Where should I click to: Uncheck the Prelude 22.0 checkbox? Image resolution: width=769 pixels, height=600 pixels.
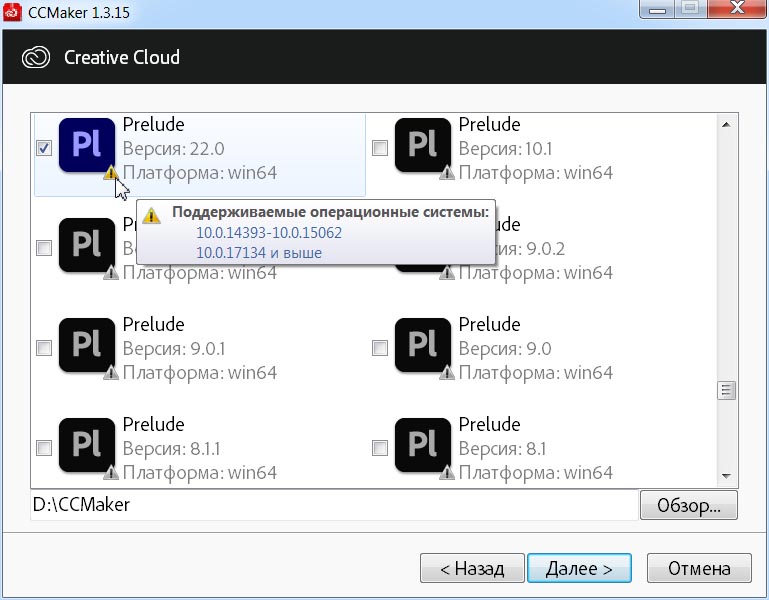click(x=44, y=148)
